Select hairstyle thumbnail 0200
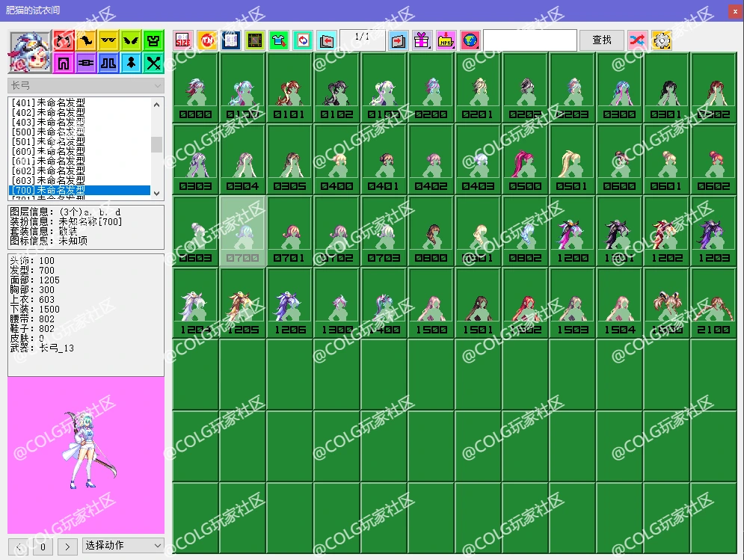The width and height of the screenshot is (744, 560). pos(431,87)
